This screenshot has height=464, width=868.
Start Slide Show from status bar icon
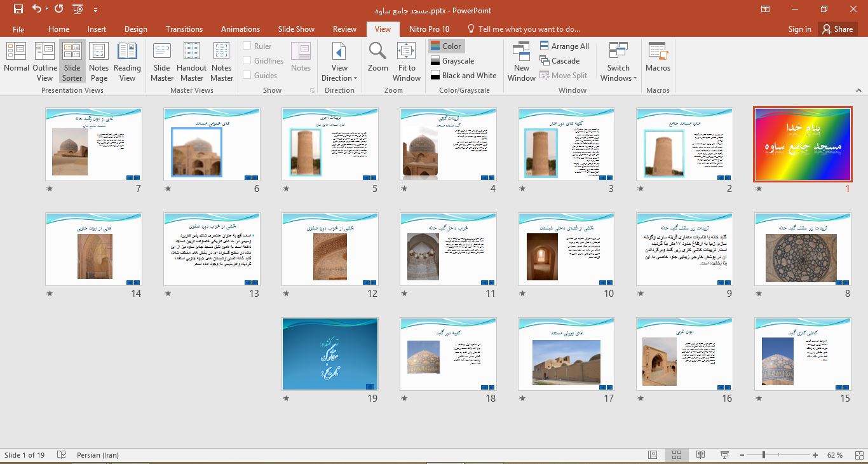click(724, 455)
